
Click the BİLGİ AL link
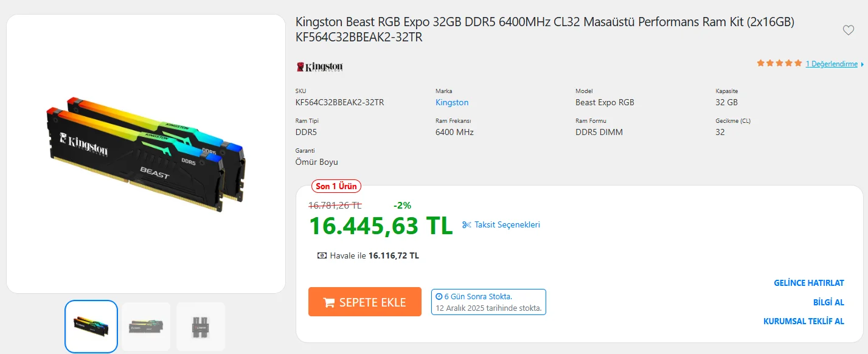(828, 302)
